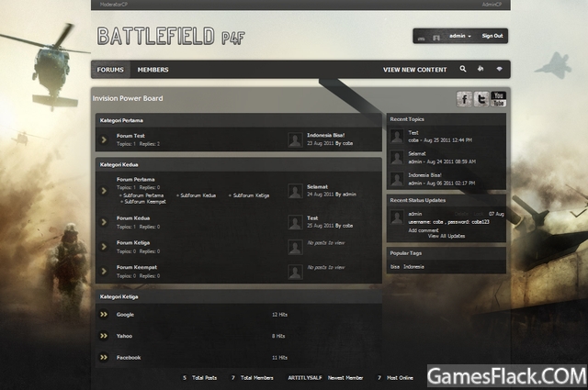The width and height of the screenshot is (588, 390).
Task: Click avatar next to Test in Recent Topics
Action: pyautogui.click(x=397, y=137)
